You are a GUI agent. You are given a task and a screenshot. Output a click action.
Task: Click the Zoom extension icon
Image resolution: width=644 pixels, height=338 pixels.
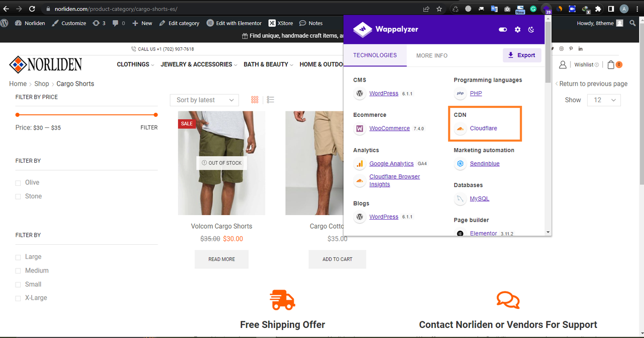572,9
